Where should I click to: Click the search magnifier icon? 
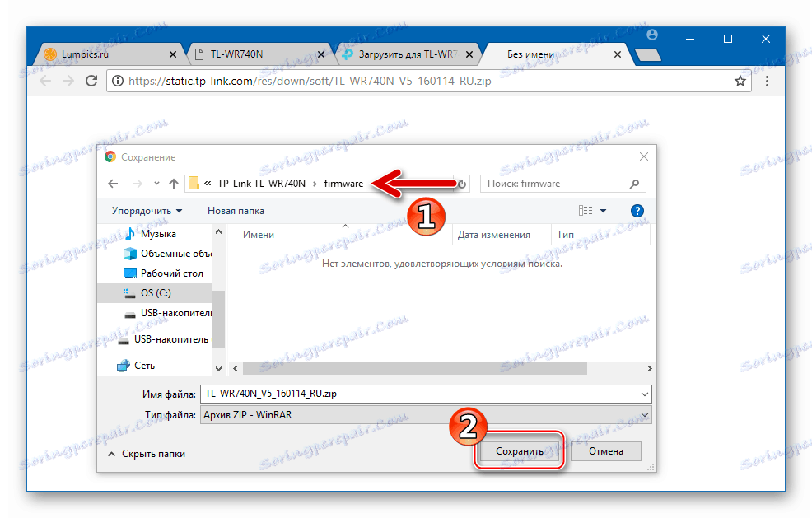(x=634, y=184)
